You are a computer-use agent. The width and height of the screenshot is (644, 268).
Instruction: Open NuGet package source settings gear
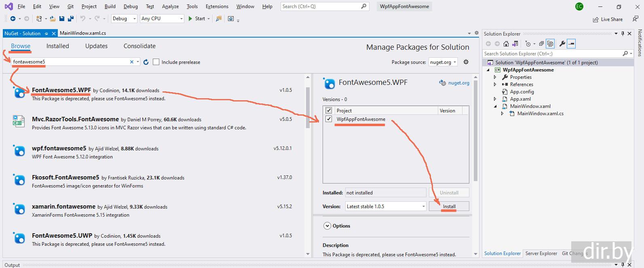pos(466,62)
